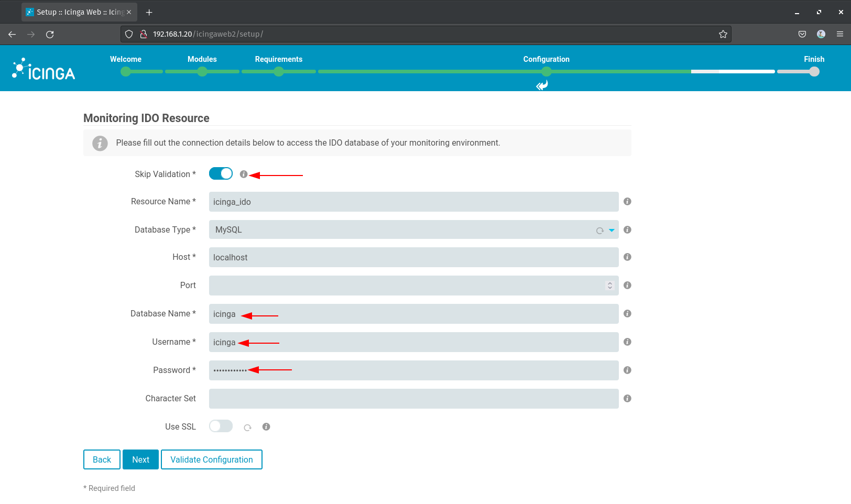
Task: Toggle the Use SSL switch
Action: (x=221, y=426)
